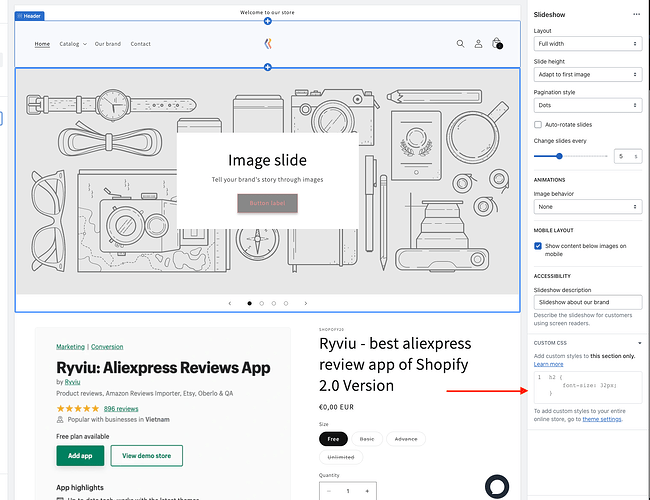Open the Layout dropdown
This screenshot has width=650, height=500.
(x=587, y=44)
